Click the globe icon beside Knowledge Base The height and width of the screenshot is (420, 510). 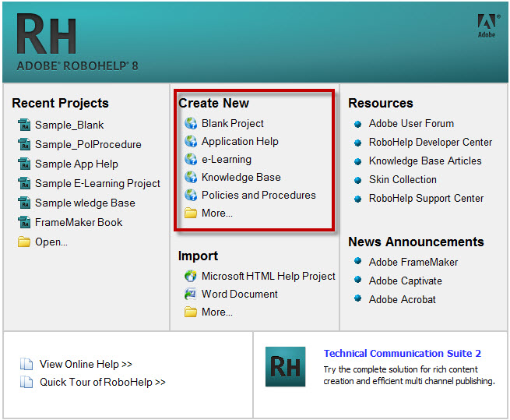(x=191, y=177)
